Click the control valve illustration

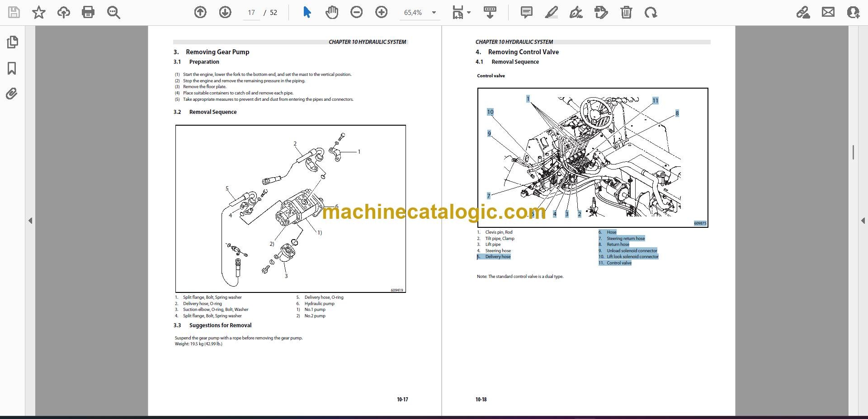[593, 157]
